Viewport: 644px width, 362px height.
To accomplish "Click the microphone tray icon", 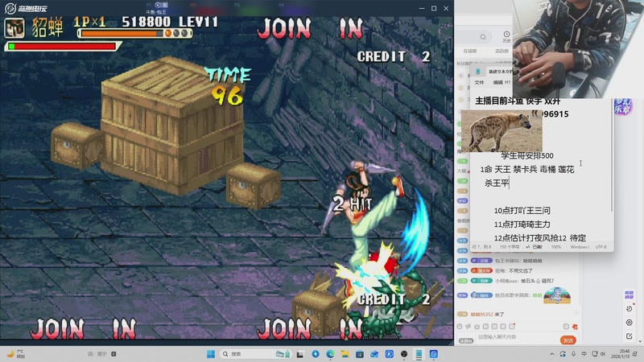I will tap(573, 354).
